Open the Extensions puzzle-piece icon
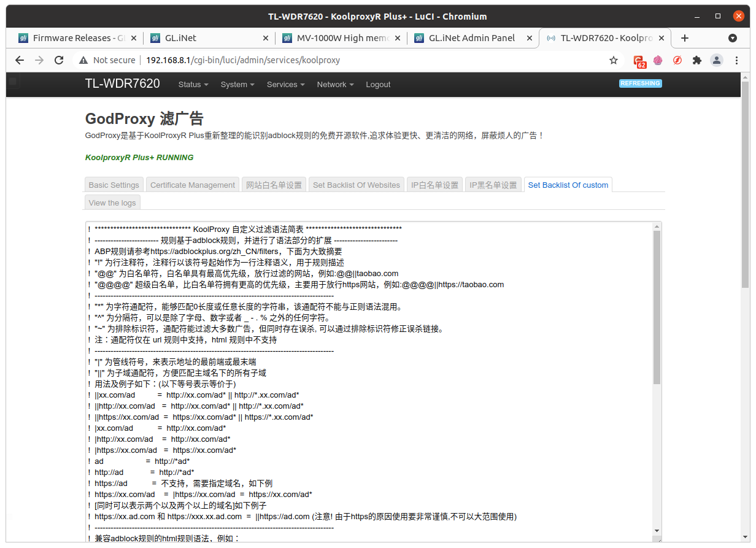756x548 pixels. [x=696, y=60]
